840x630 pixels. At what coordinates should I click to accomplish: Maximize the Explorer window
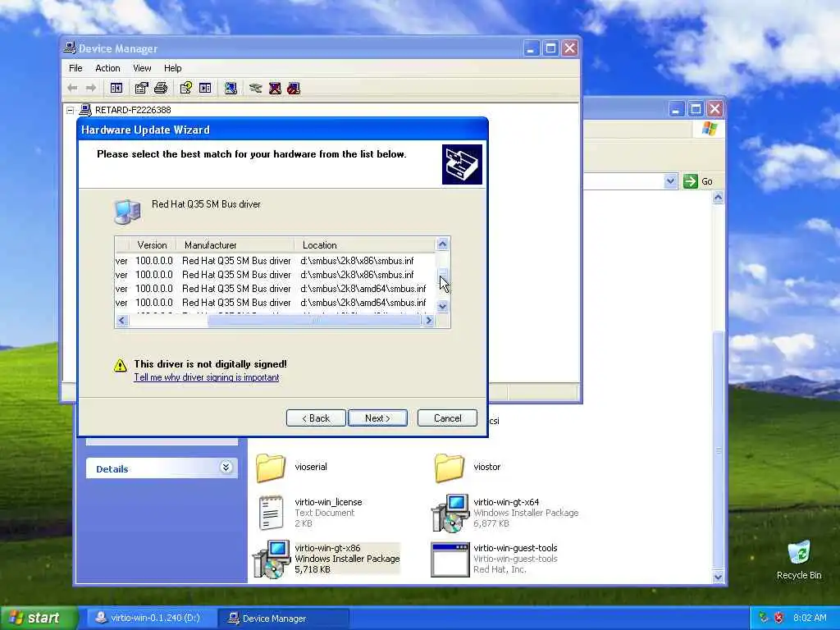(696, 109)
